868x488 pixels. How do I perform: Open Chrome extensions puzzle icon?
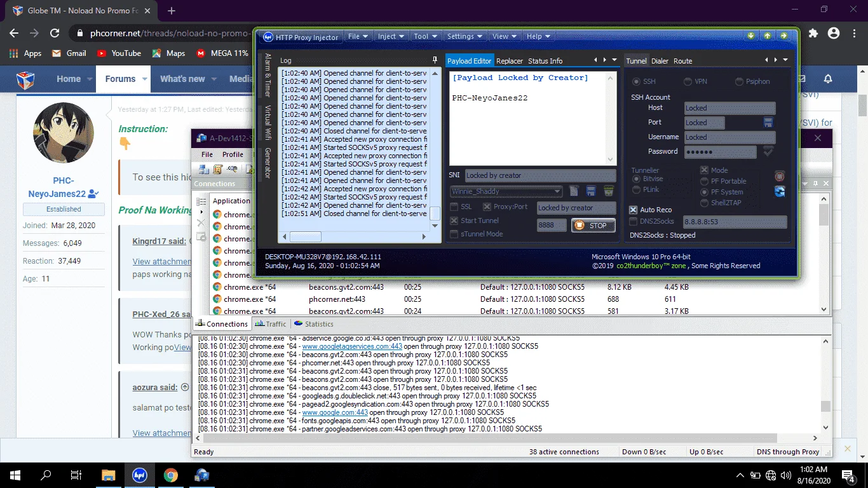[x=813, y=33]
